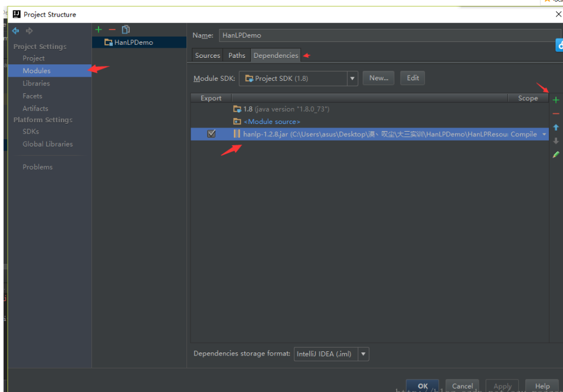Select HanLPDemo in module list
563x392 pixels.
click(139, 43)
